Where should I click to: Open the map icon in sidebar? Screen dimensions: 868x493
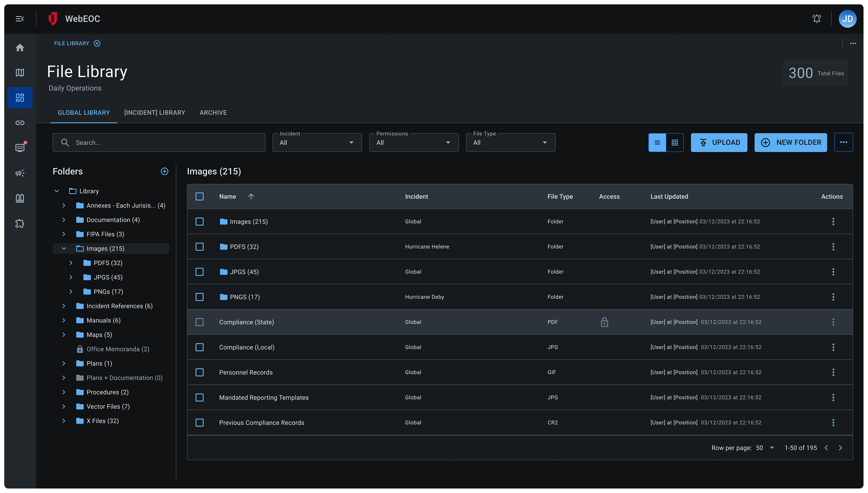tap(20, 73)
